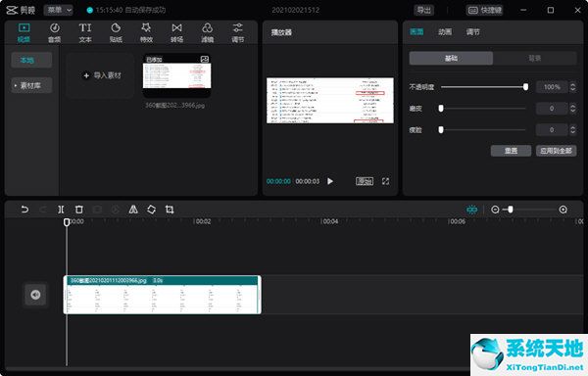Click the opacity 100% value field
This screenshot has height=376, width=588.
(x=552, y=87)
